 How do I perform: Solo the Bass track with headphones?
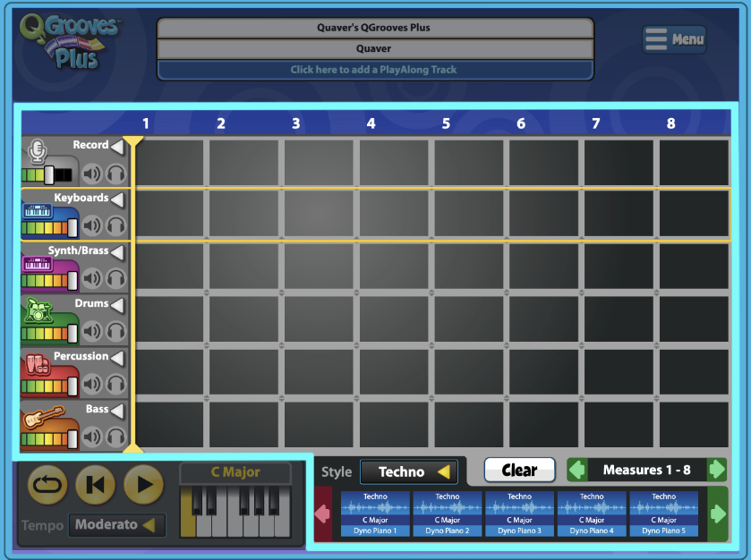pyautogui.click(x=115, y=437)
